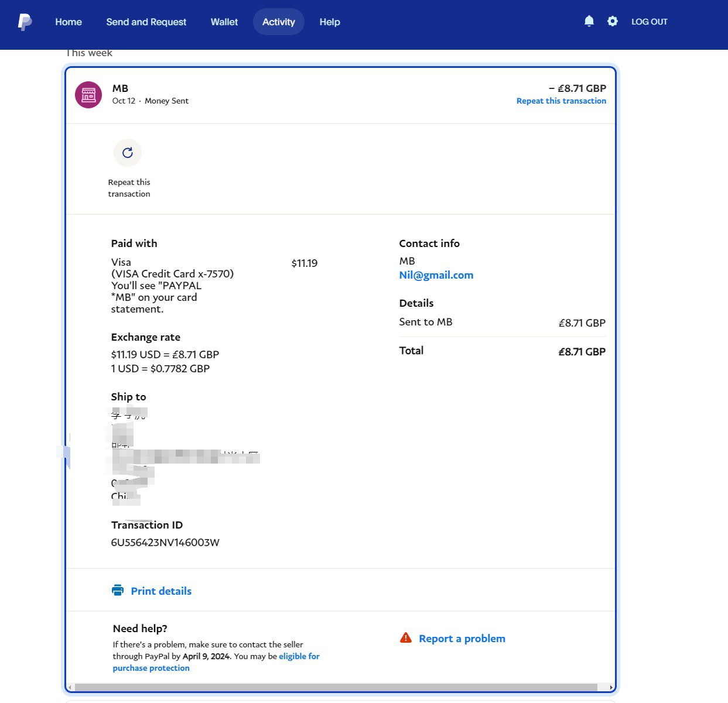Click the printer icon
This screenshot has width=728, height=703.
[x=118, y=591]
